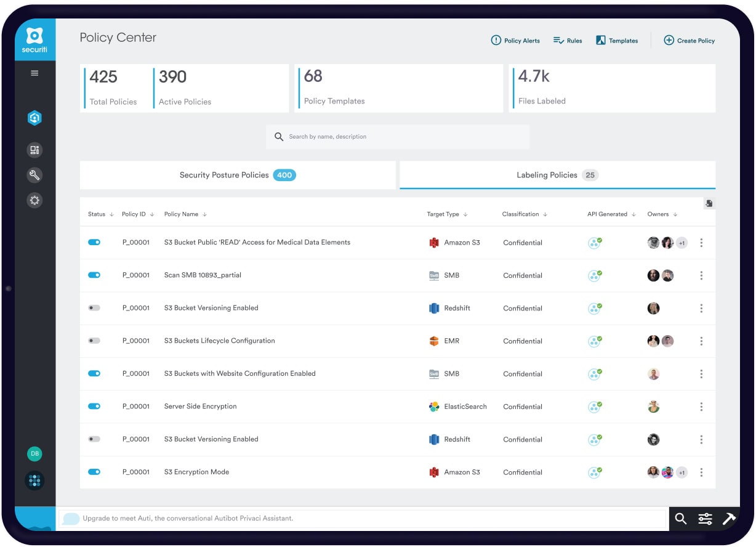Click the +1 owners badge in Medical Data Elements row
This screenshot has height=547, width=756.
click(x=682, y=243)
